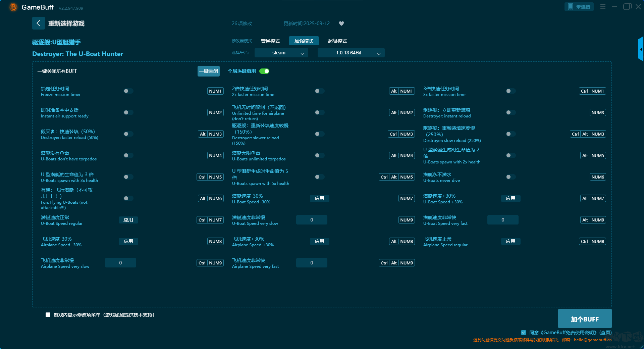Click NUM1 hotkey for Freeze mission timer
This screenshot has height=349, width=644.
(215, 91)
